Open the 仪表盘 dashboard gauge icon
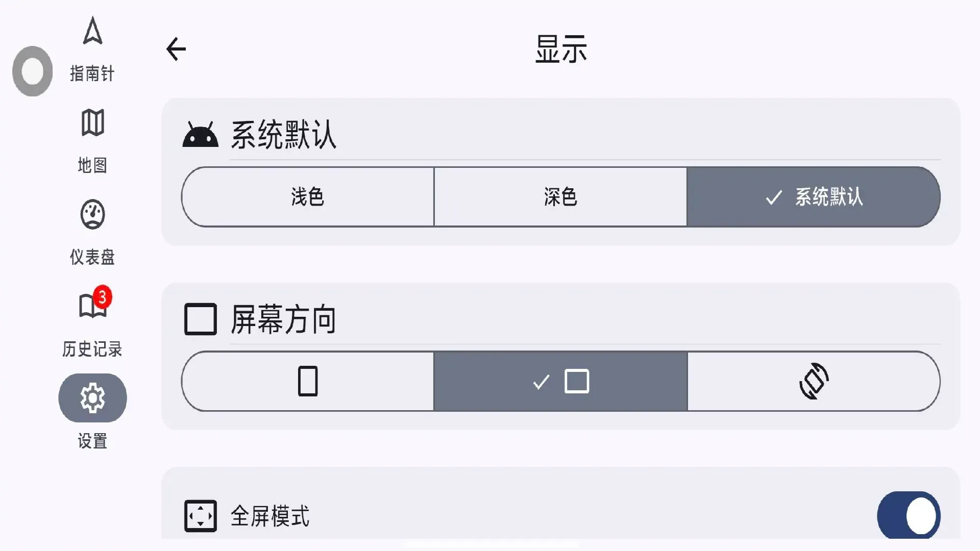Image resolution: width=980 pixels, height=551 pixels. click(x=92, y=214)
